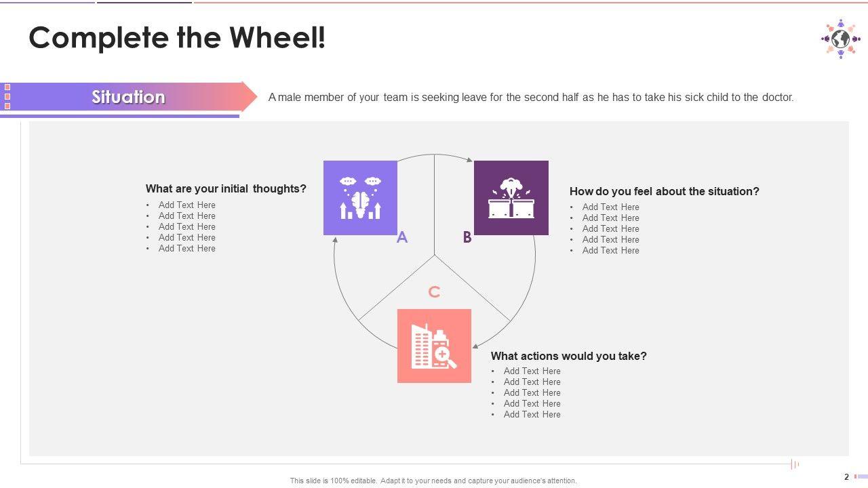Click the '100% editable' footer note
The image size is (868, 488).
pyautogui.click(x=433, y=481)
